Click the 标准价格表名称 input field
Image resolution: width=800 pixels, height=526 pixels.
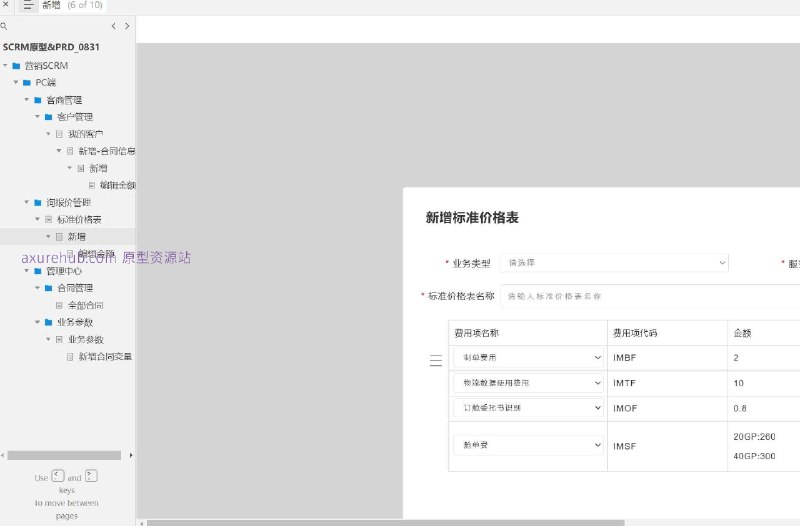650,296
